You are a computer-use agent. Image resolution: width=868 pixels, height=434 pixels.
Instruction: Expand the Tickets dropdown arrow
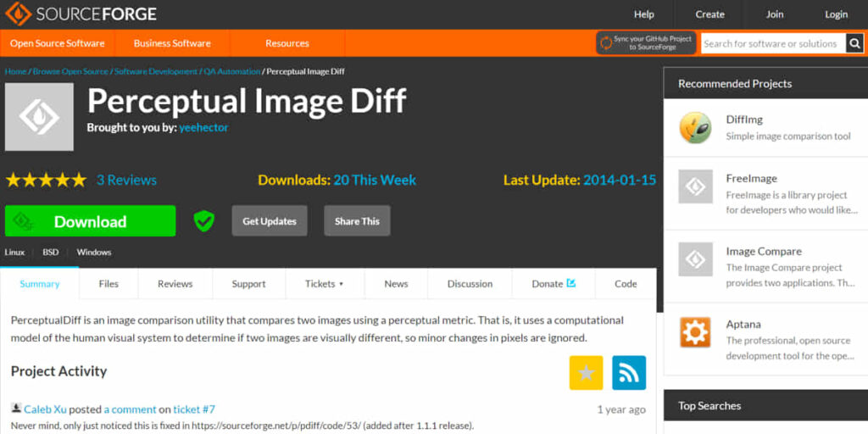tap(341, 284)
